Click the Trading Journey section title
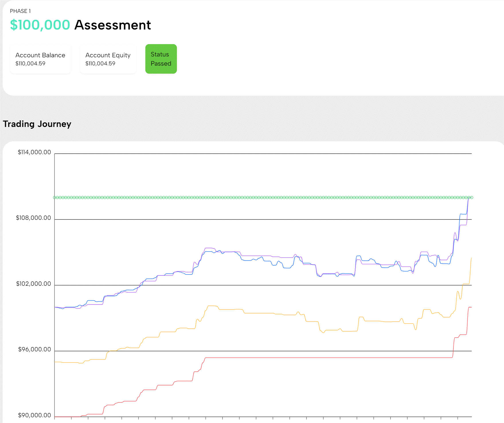 pyautogui.click(x=37, y=124)
